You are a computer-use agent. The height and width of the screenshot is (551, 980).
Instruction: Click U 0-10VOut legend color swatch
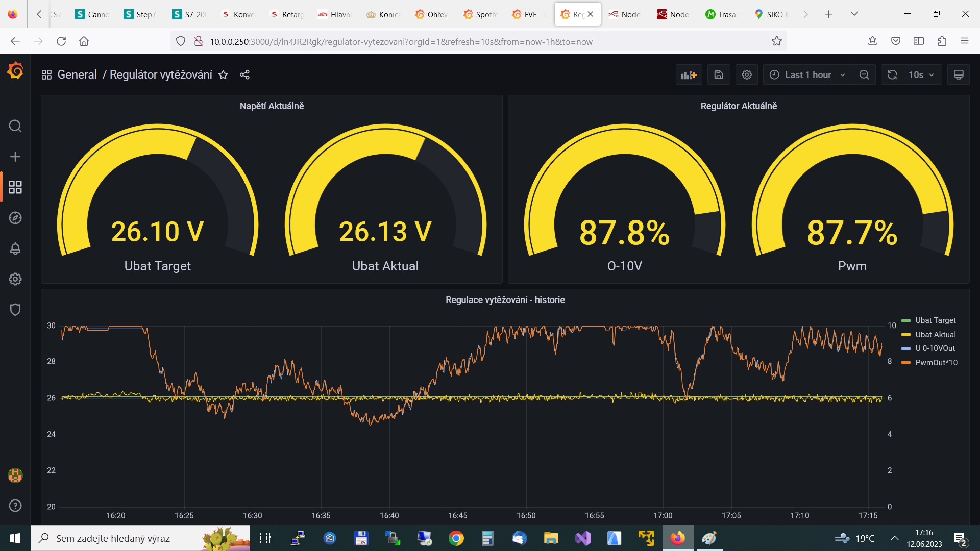coord(906,348)
